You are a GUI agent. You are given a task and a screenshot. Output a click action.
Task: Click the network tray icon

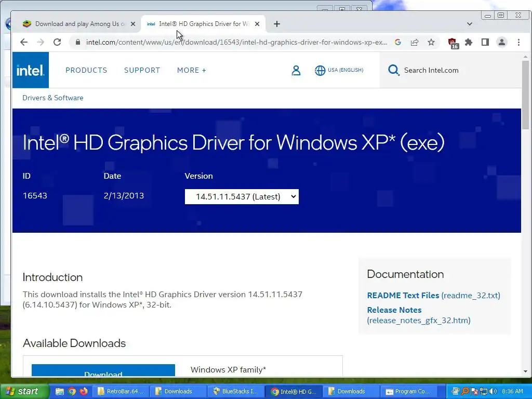tap(484, 391)
